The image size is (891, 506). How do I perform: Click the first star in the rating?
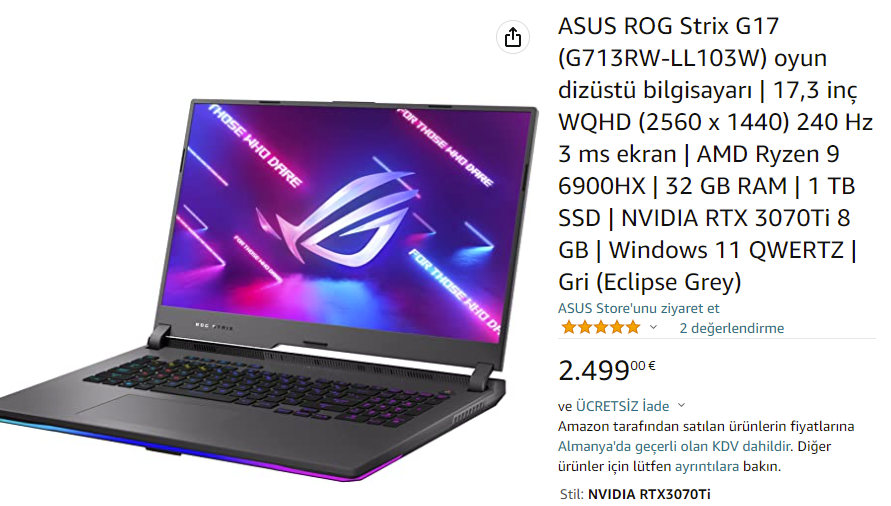pos(568,327)
